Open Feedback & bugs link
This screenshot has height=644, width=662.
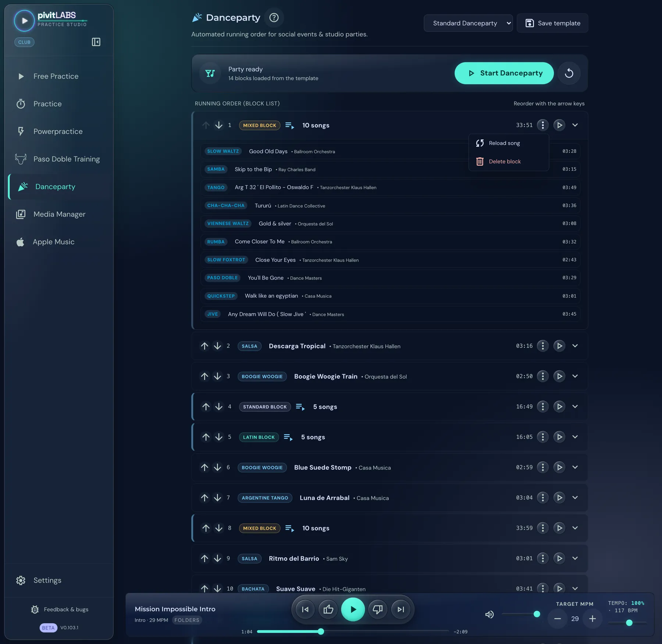(60, 609)
